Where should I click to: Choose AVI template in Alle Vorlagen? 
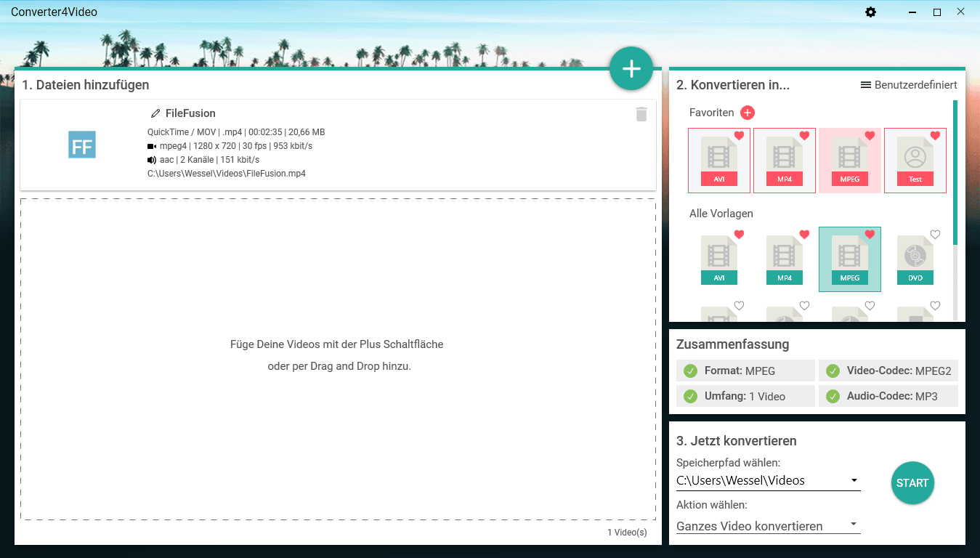718,259
